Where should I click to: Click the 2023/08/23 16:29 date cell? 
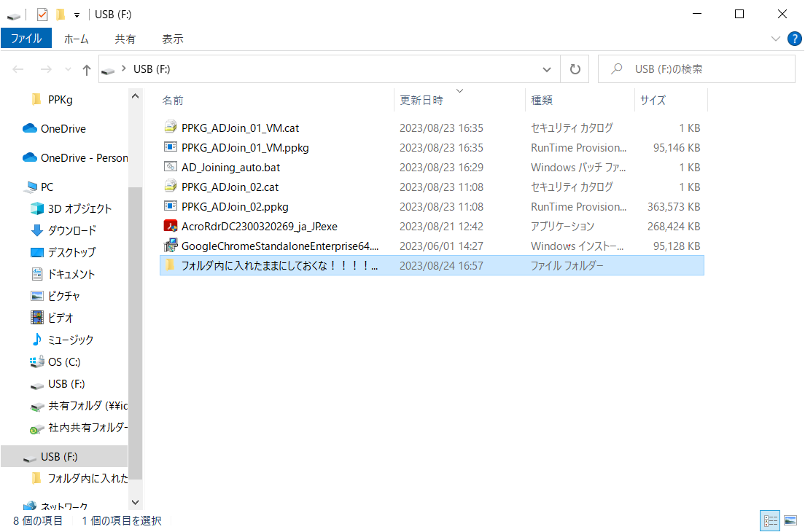(x=442, y=167)
